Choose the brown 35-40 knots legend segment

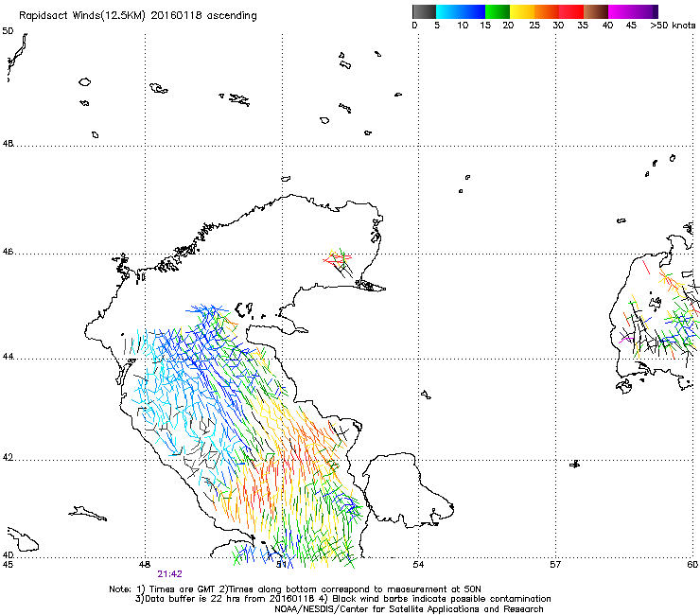(596, 11)
